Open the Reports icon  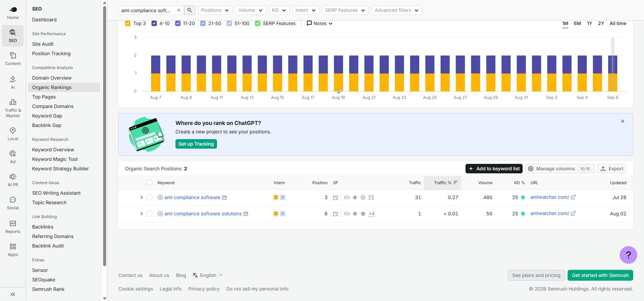tap(13, 227)
